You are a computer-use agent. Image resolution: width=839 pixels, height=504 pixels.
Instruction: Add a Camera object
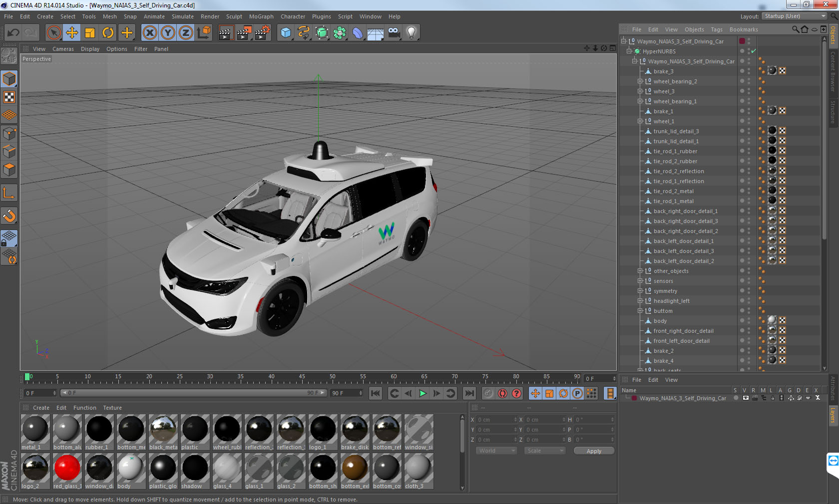click(x=394, y=33)
